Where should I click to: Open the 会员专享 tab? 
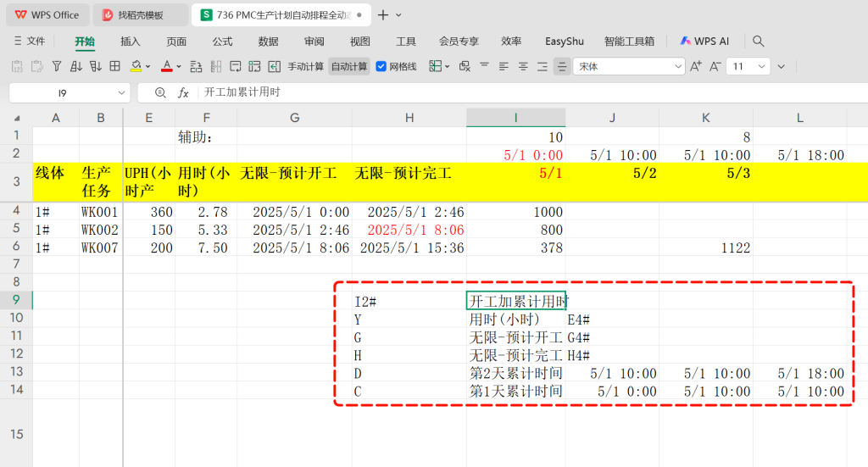pyautogui.click(x=459, y=42)
